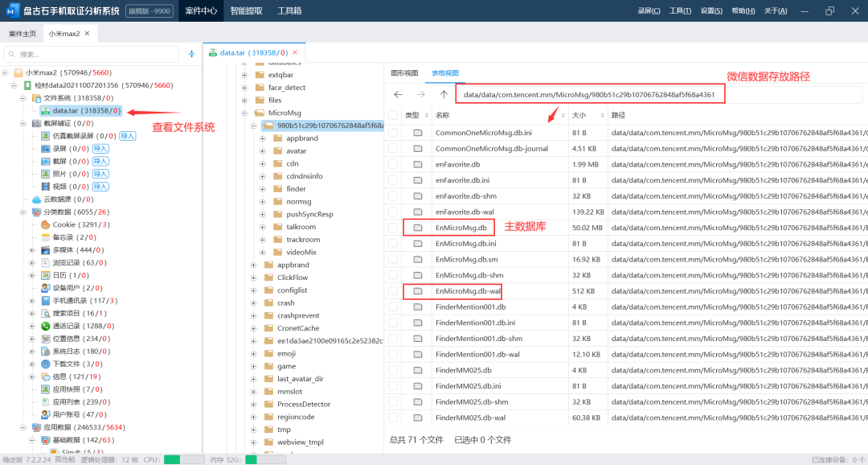Check the box for CommonOneMicroMsg.db.ini

(392, 133)
